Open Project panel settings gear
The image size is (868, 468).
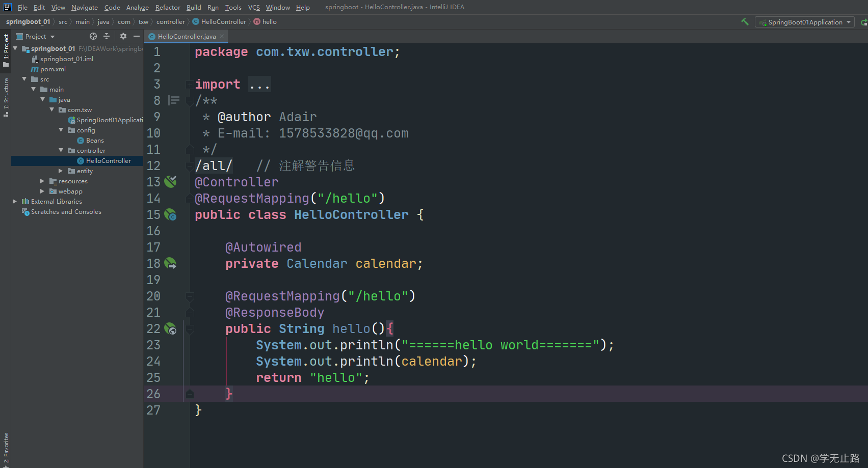pyautogui.click(x=123, y=36)
